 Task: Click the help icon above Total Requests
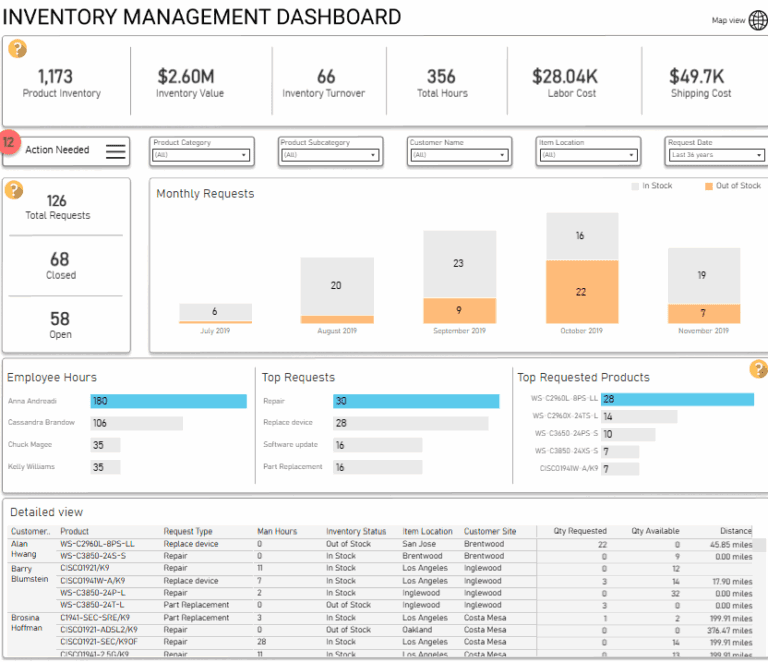click(x=14, y=190)
